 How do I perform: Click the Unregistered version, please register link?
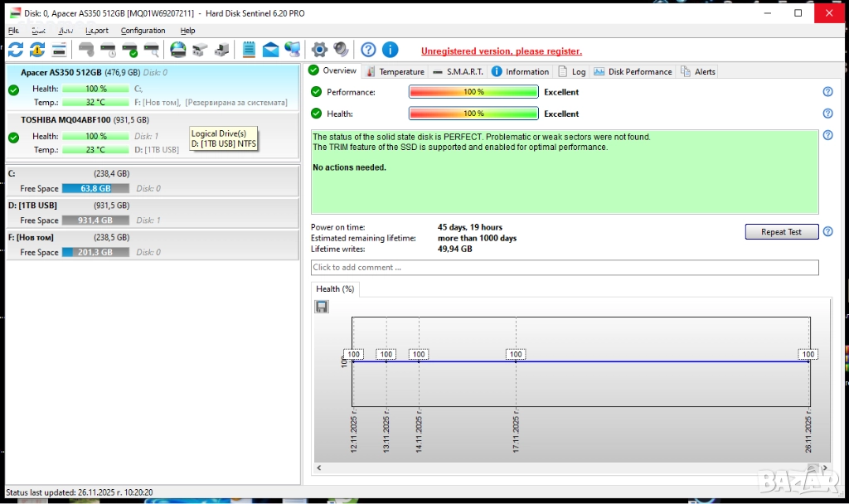pos(501,51)
